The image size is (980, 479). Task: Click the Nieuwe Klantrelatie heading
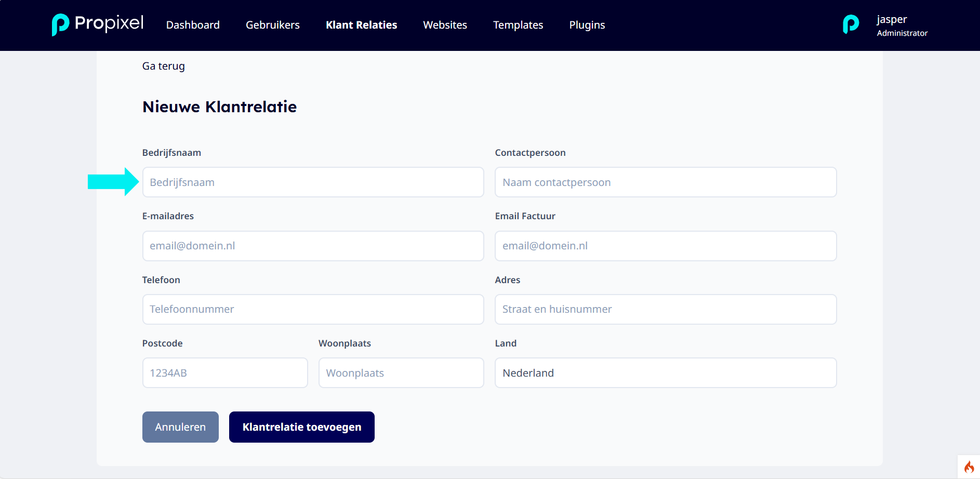[x=220, y=107]
